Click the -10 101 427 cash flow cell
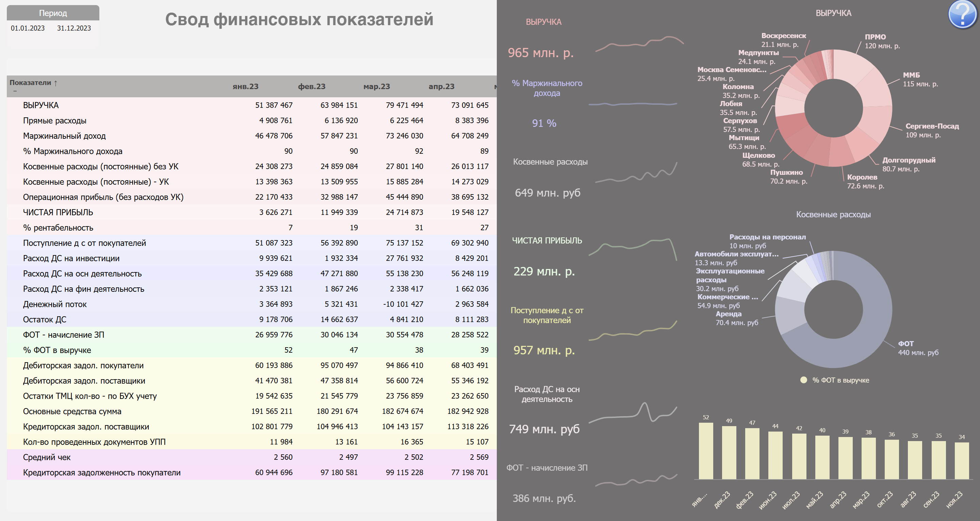 point(403,304)
